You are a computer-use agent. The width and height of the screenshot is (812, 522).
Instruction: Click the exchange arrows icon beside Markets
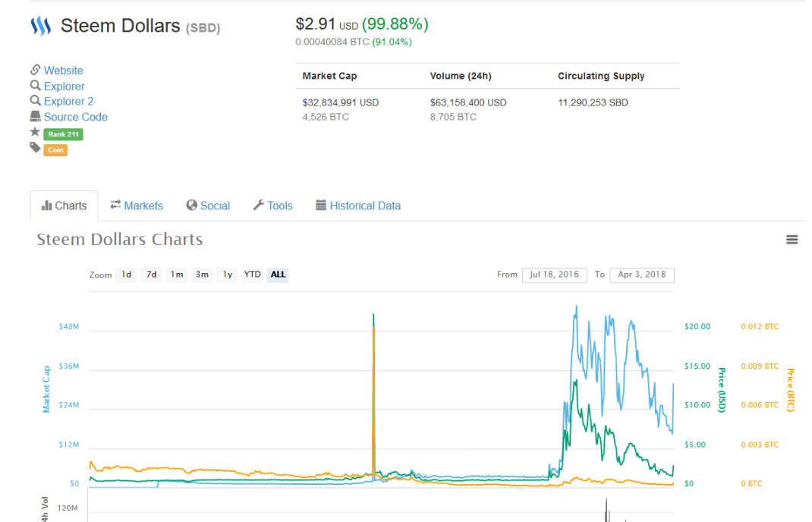(x=115, y=205)
